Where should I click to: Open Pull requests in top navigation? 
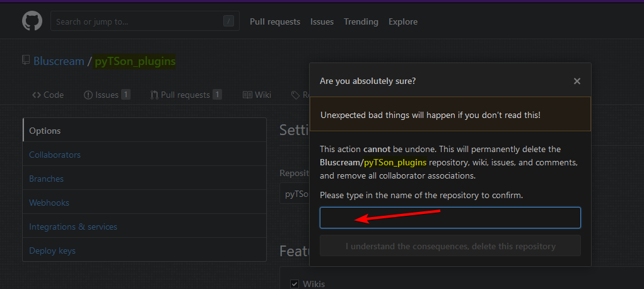(275, 22)
